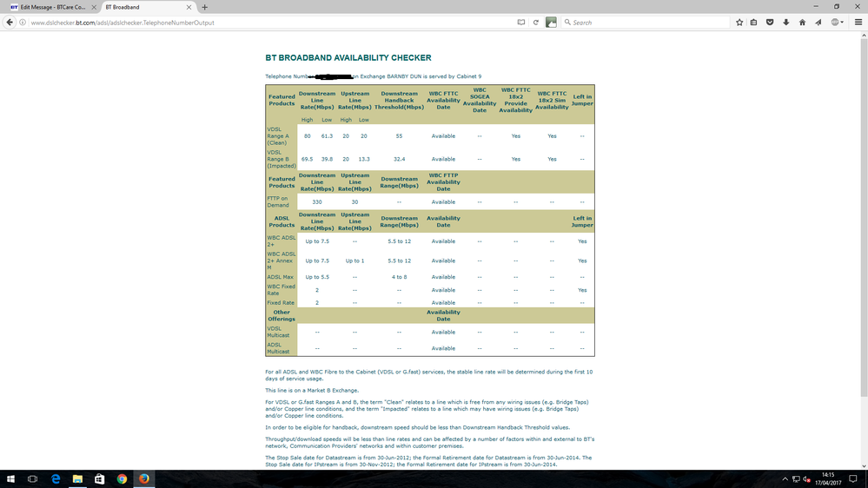Open the Firefox hamburger menu
This screenshot has width=868, height=488.
pos(858,22)
